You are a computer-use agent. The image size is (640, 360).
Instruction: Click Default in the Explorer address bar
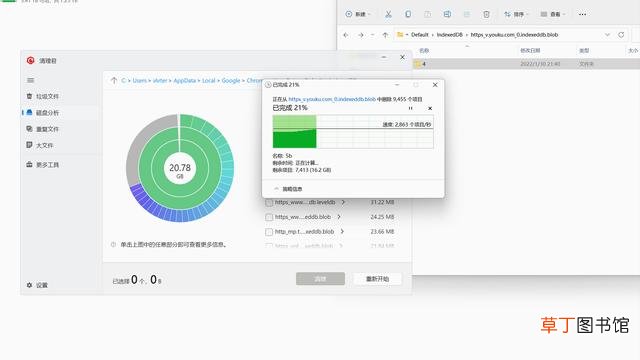(x=420, y=35)
